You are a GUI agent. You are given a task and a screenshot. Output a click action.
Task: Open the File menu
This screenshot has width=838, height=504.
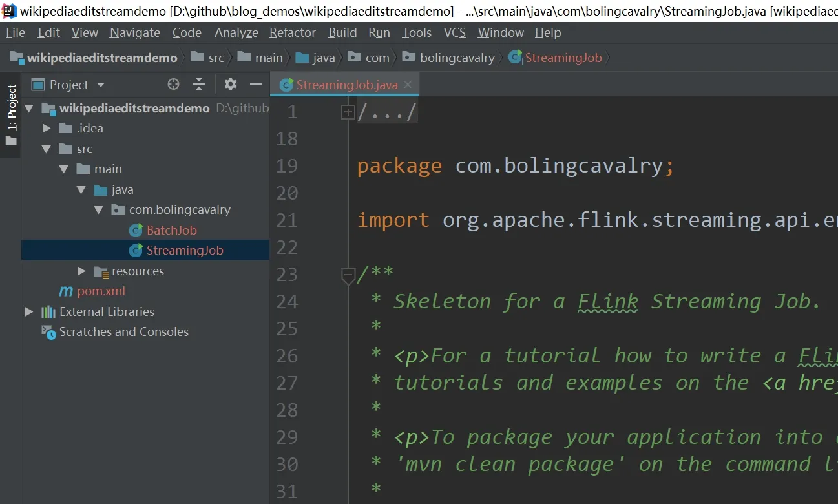16,32
